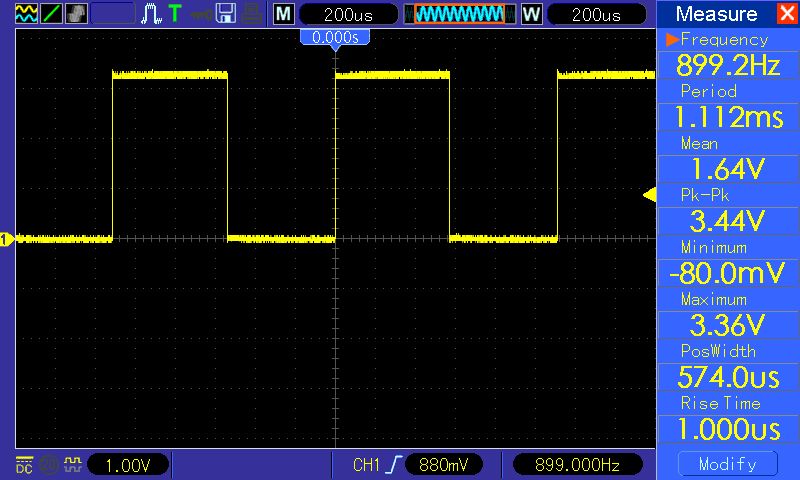The width and height of the screenshot is (800, 480).
Task: Click the floppy disk save icon
Action: coord(226,14)
